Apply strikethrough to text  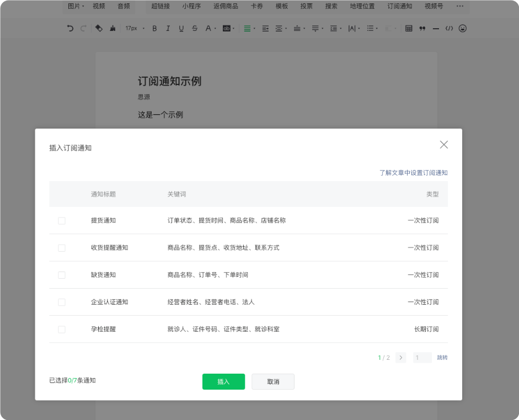tap(194, 28)
